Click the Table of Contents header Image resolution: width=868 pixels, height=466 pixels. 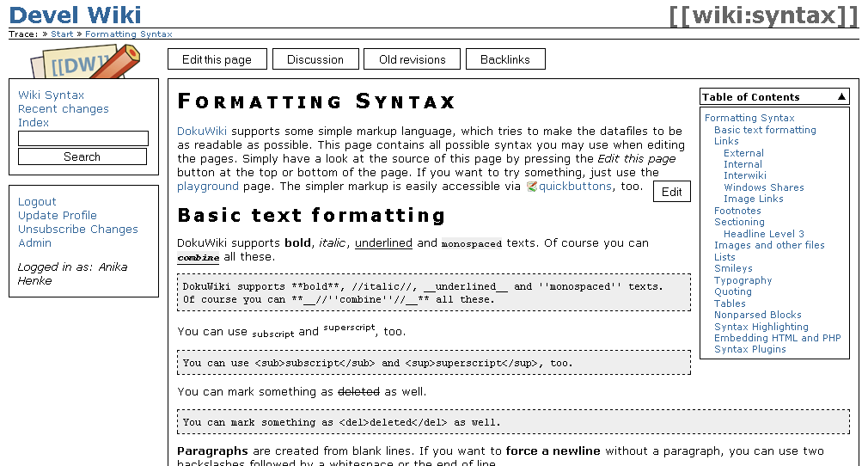point(774,97)
